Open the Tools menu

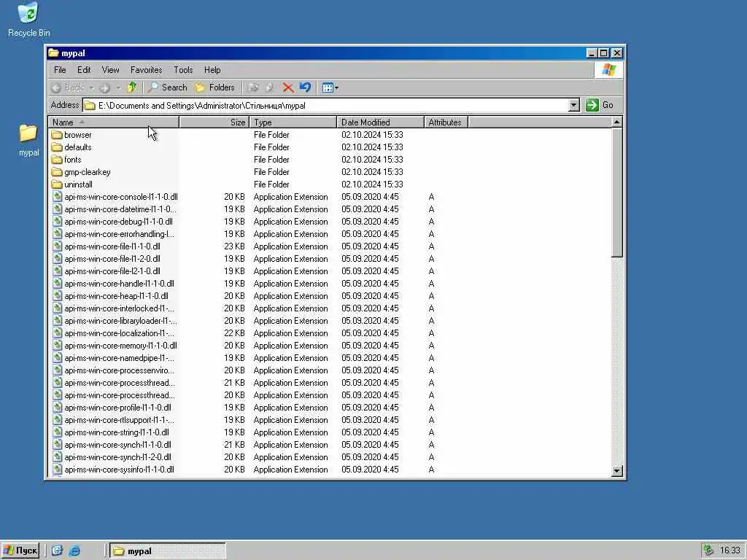(183, 70)
